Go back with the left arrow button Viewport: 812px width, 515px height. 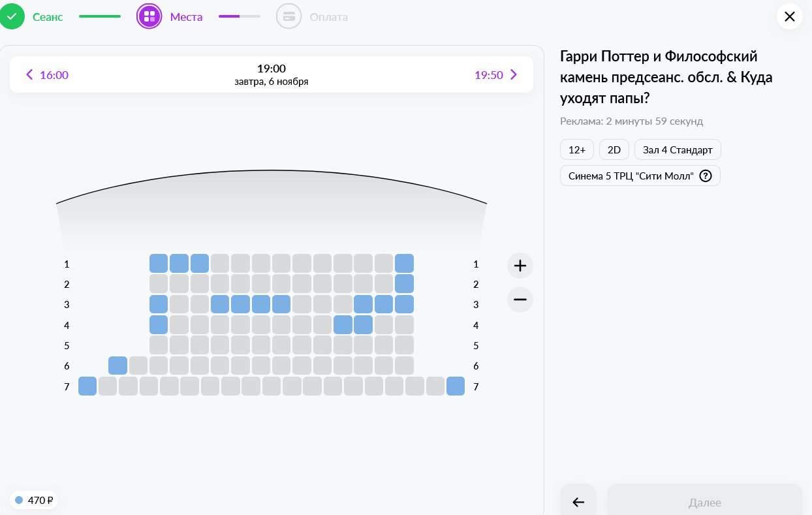coord(578,501)
